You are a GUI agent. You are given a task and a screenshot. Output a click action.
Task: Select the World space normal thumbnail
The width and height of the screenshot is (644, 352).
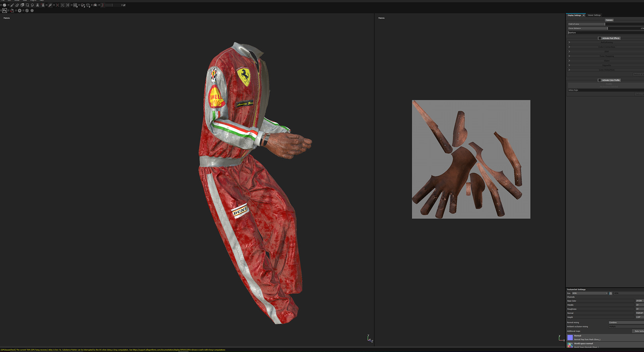(x=570, y=345)
